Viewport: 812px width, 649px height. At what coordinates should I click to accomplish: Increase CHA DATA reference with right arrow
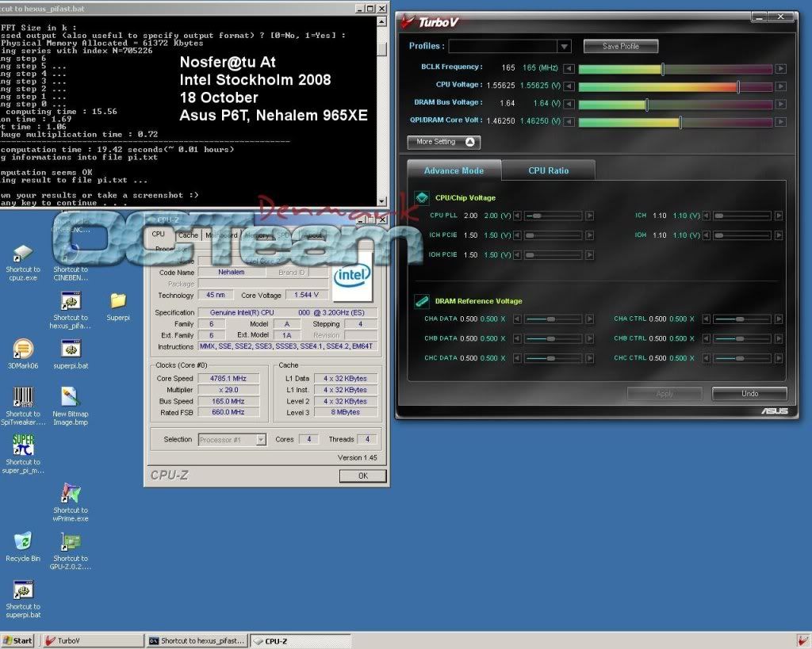[589, 319]
